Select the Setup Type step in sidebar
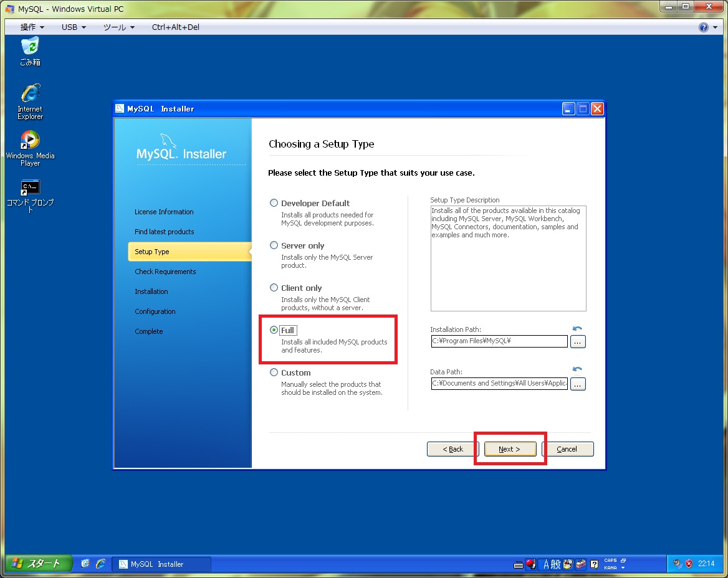 click(189, 252)
